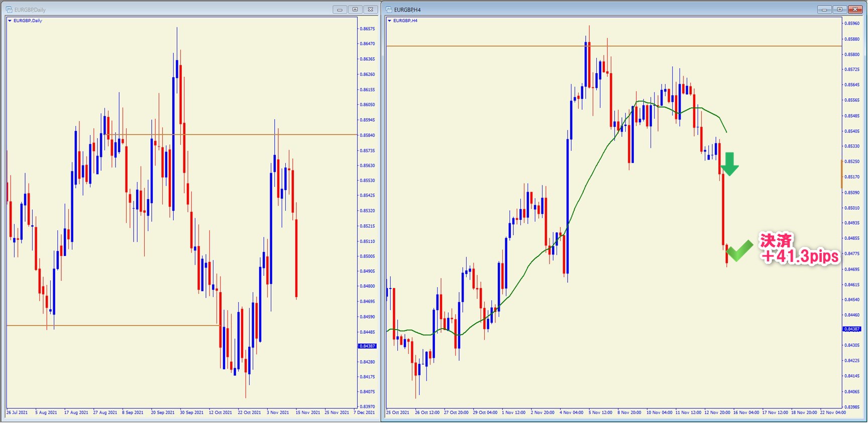The image size is (868, 423).
Task: Click price 0.85800 on H4 price scale
Action: click(852, 55)
